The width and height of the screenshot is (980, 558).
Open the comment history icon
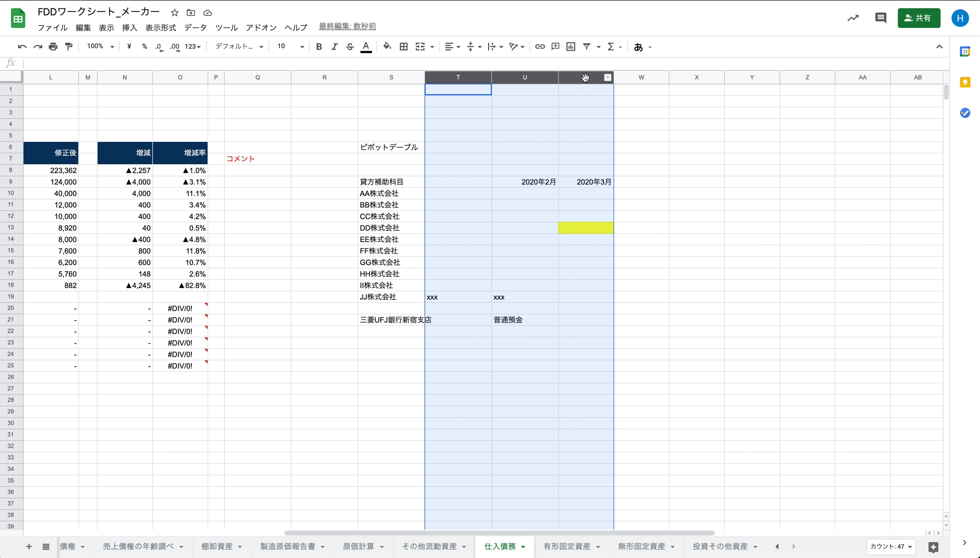click(880, 18)
